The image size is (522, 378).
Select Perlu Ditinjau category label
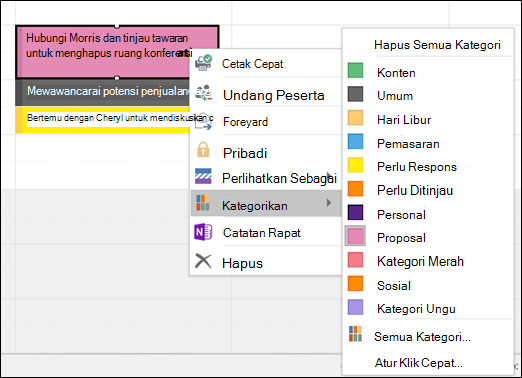point(415,190)
